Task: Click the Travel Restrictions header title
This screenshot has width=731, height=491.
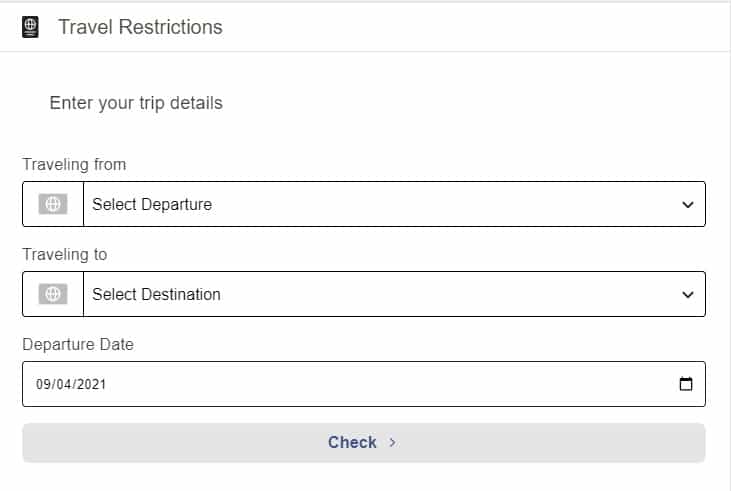Action: 140,27
